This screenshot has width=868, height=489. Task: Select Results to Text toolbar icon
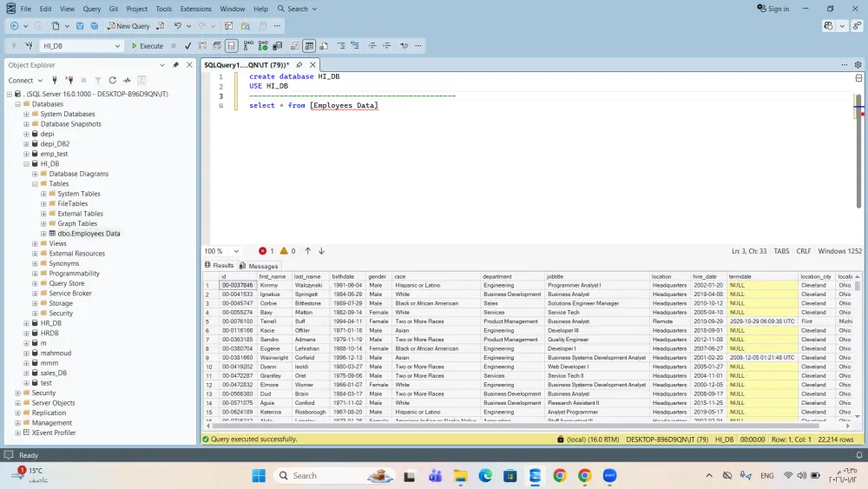[x=295, y=46]
